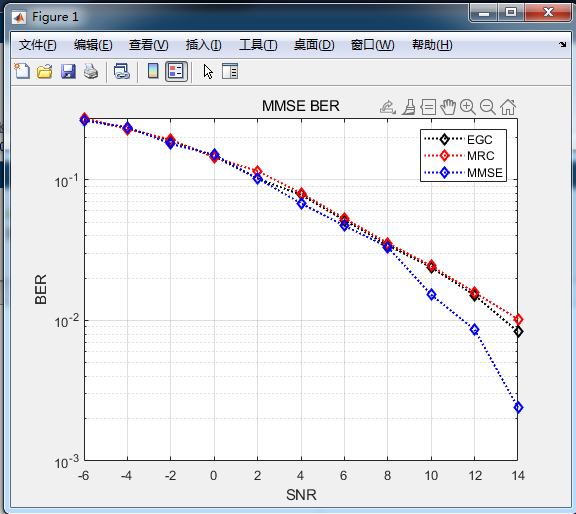Viewport: 576px width, 514px height.
Task: Toggle the Insert Colorbar button
Action: [153, 71]
